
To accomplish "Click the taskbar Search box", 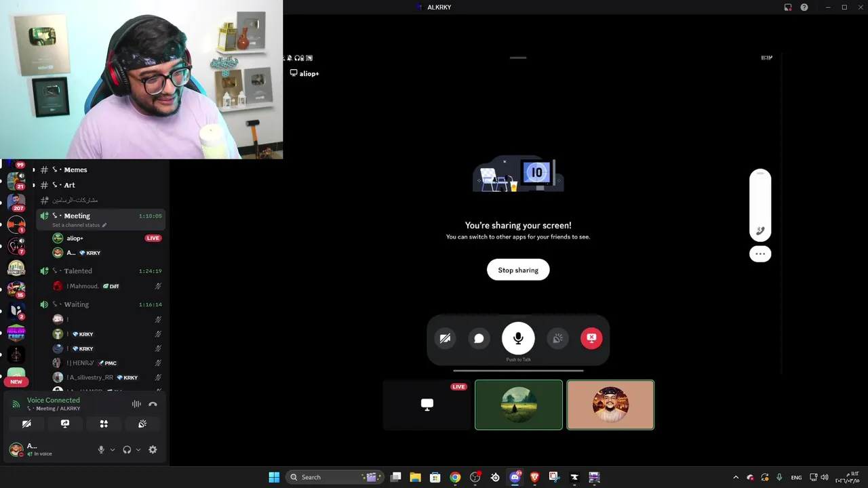I will click(334, 477).
